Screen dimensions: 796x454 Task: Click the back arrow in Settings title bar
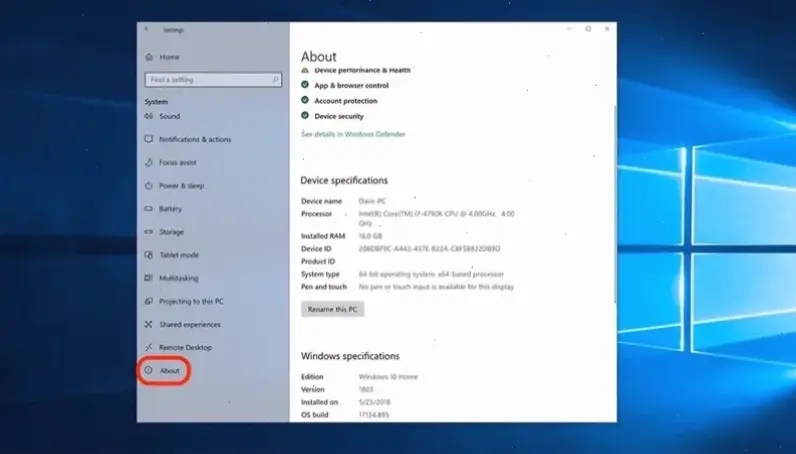pyautogui.click(x=147, y=29)
